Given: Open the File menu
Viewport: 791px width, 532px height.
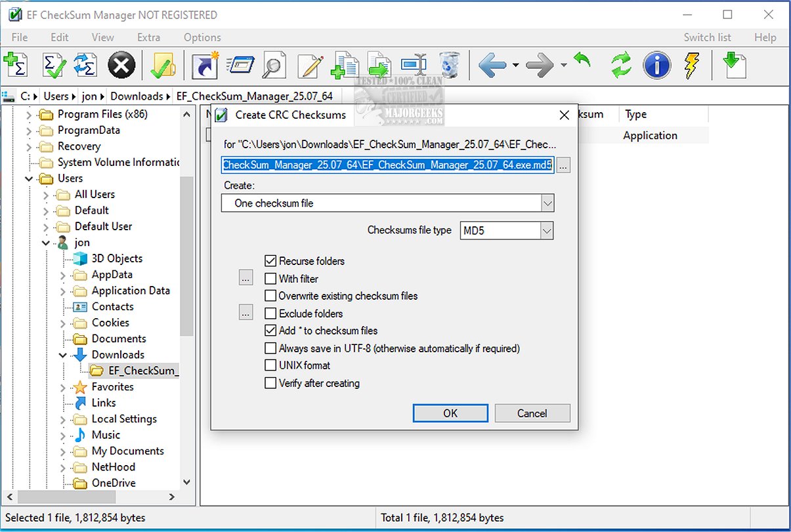Looking at the screenshot, I should tap(20, 37).
